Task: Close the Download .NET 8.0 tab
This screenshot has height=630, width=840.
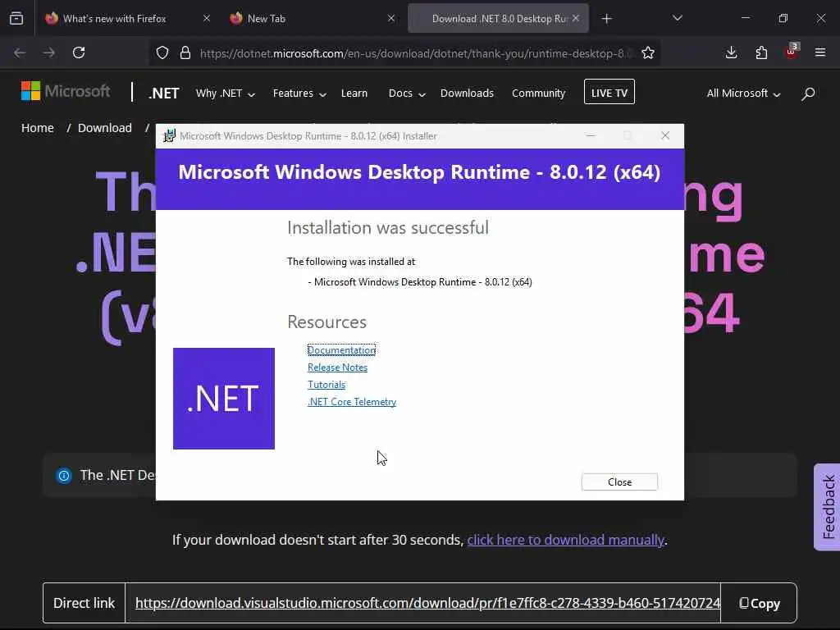Action: 576,18
